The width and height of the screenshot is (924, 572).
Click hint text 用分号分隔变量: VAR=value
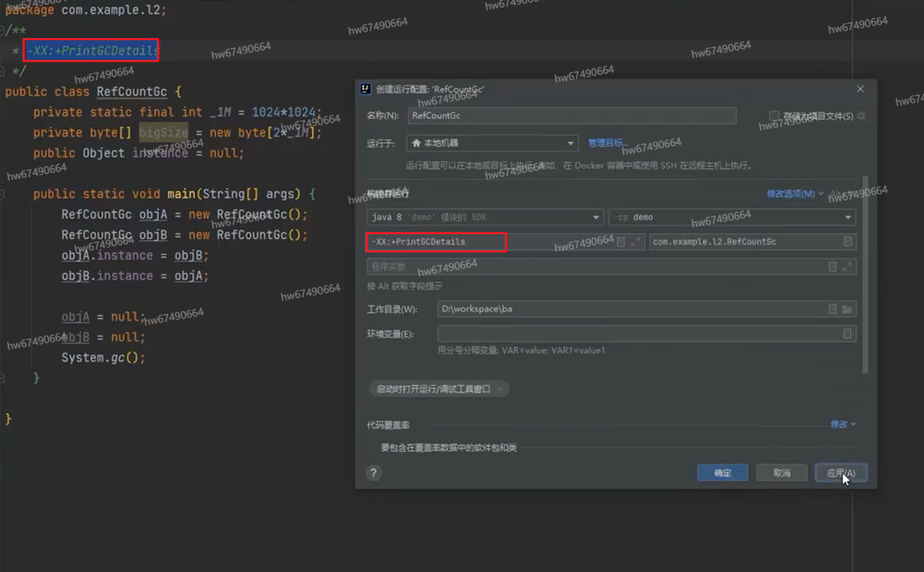click(x=521, y=351)
